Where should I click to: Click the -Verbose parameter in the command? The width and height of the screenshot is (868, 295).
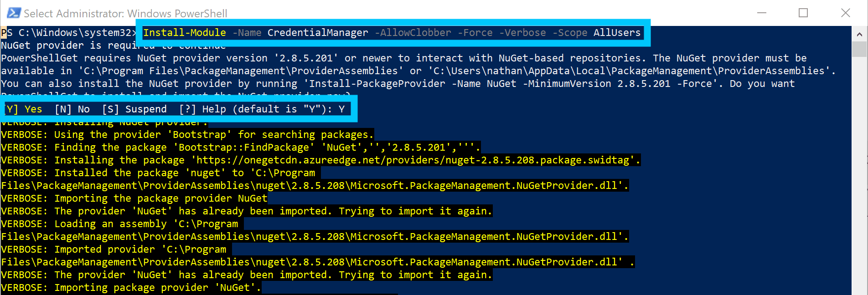(x=522, y=33)
